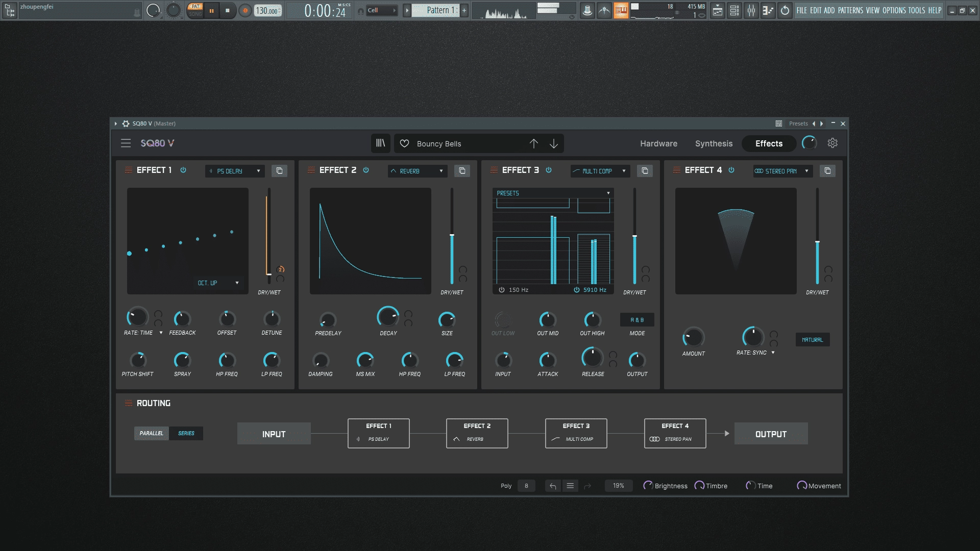Toggle Effect 2 power button
The width and height of the screenshot is (980, 551).
[366, 170]
